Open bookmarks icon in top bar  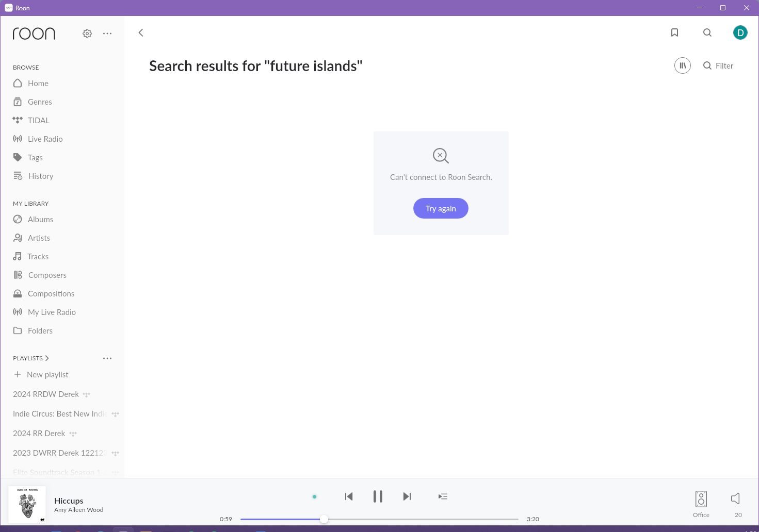pos(674,32)
